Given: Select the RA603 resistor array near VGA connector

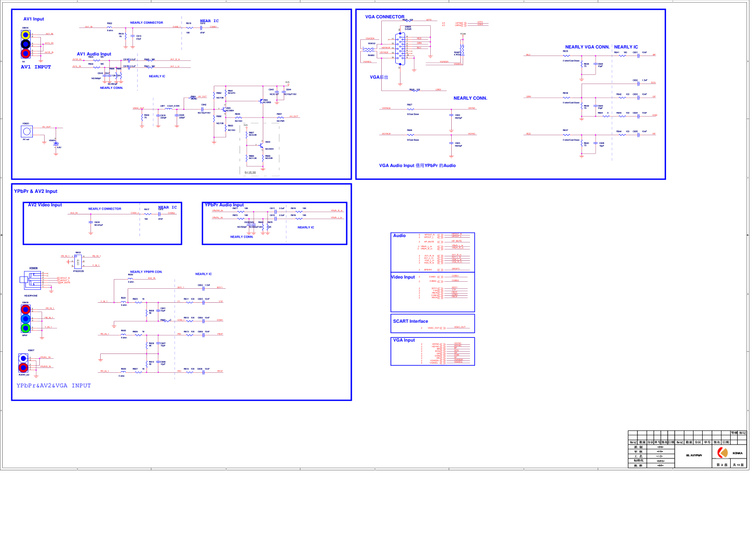Looking at the screenshot, I should (369, 50).
